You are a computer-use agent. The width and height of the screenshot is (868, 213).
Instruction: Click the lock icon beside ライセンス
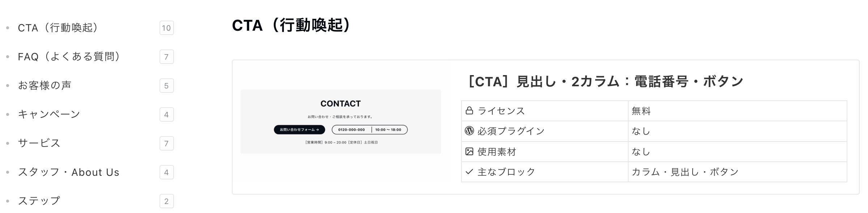tap(469, 111)
